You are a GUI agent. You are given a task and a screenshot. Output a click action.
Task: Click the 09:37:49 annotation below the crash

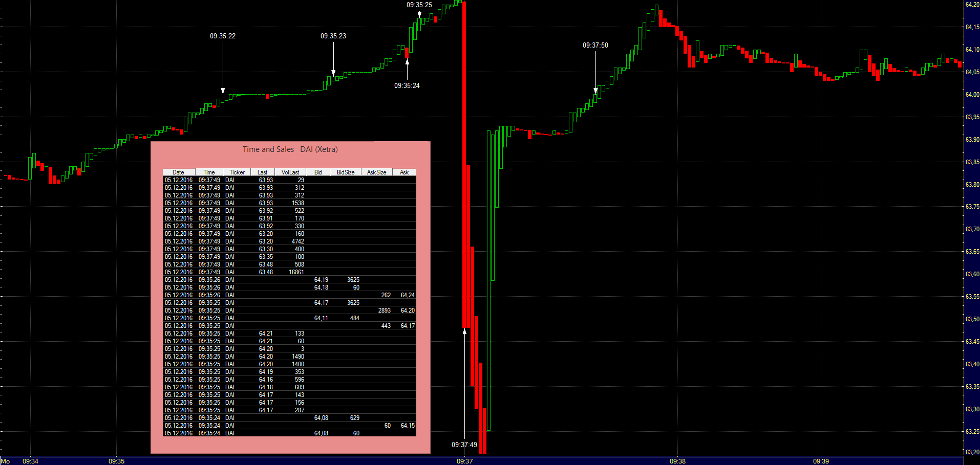(x=464, y=445)
